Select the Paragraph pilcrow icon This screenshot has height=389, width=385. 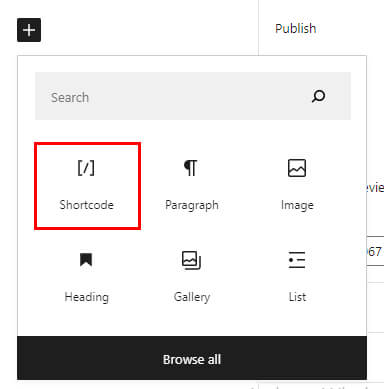point(191,168)
